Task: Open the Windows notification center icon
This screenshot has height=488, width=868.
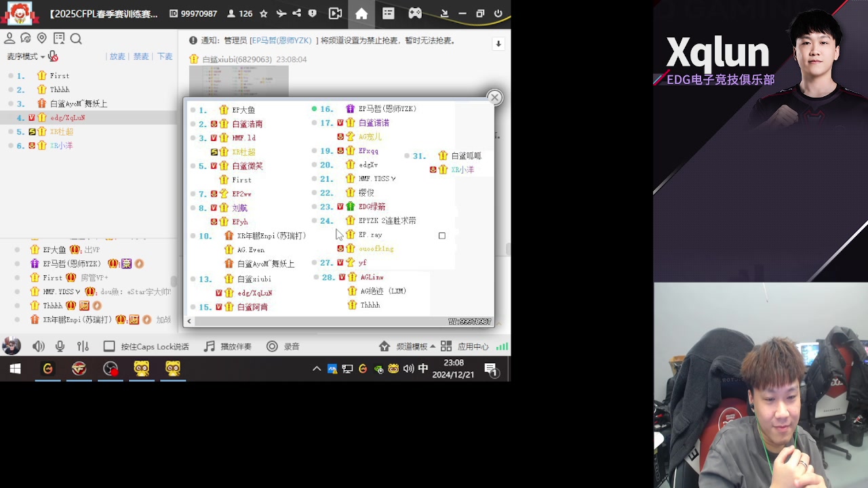Action: point(492,369)
